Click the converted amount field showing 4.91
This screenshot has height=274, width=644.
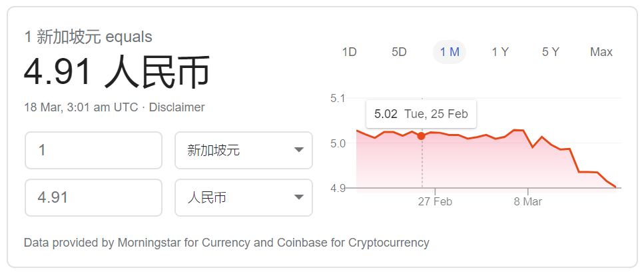pyautogui.click(x=93, y=197)
